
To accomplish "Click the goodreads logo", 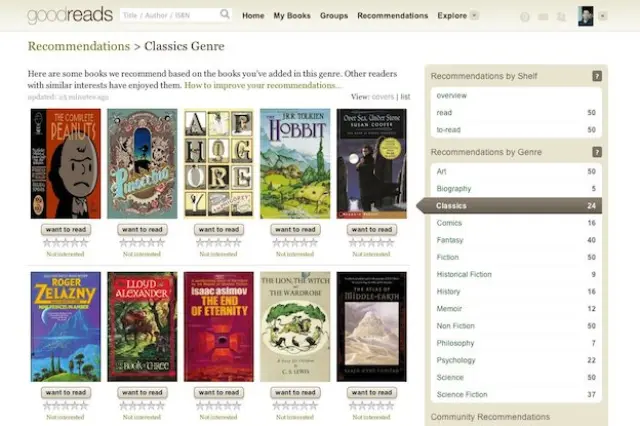I will [x=64, y=15].
